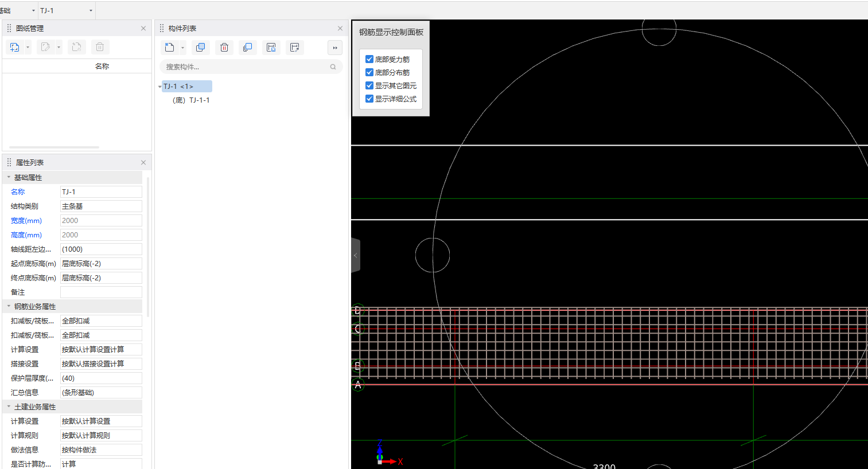This screenshot has width=868, height=469.
Task: Click the 保护层厚度 value (40)
Action: 101,378
